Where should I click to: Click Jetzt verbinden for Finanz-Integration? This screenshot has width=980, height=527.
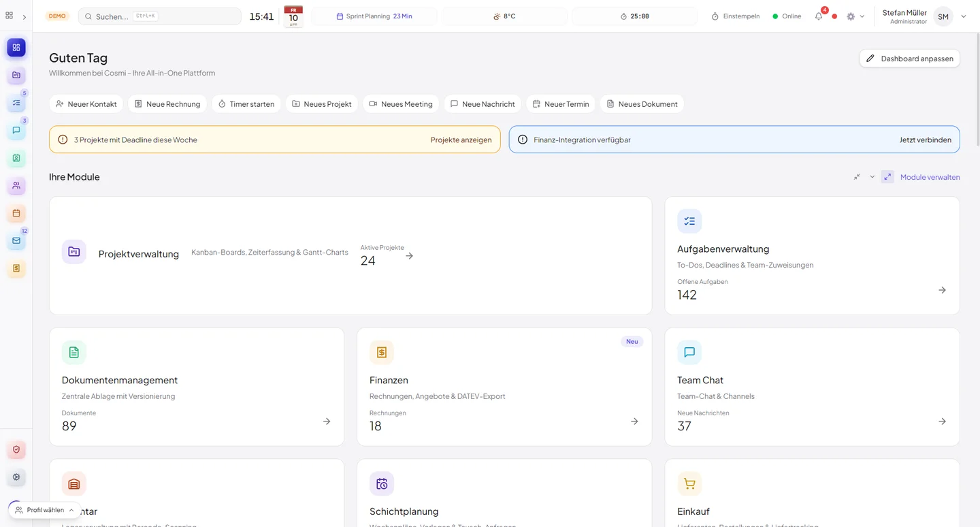tap(926, 140)
